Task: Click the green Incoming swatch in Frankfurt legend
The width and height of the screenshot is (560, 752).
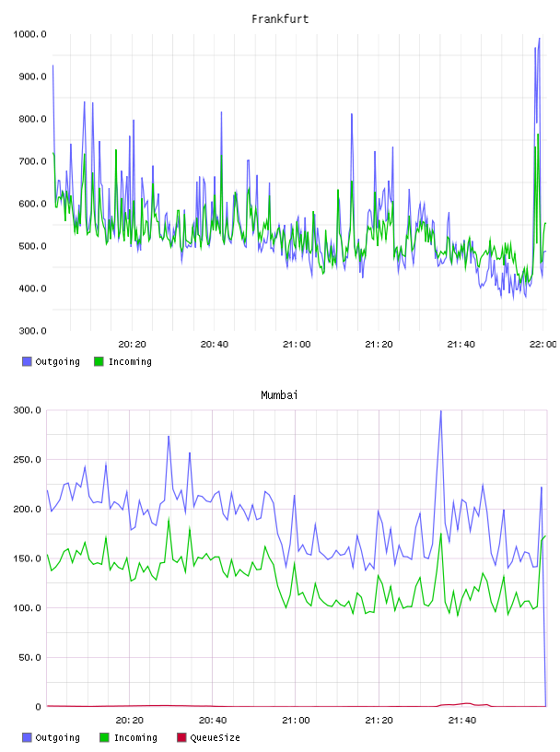Action: 99,361
